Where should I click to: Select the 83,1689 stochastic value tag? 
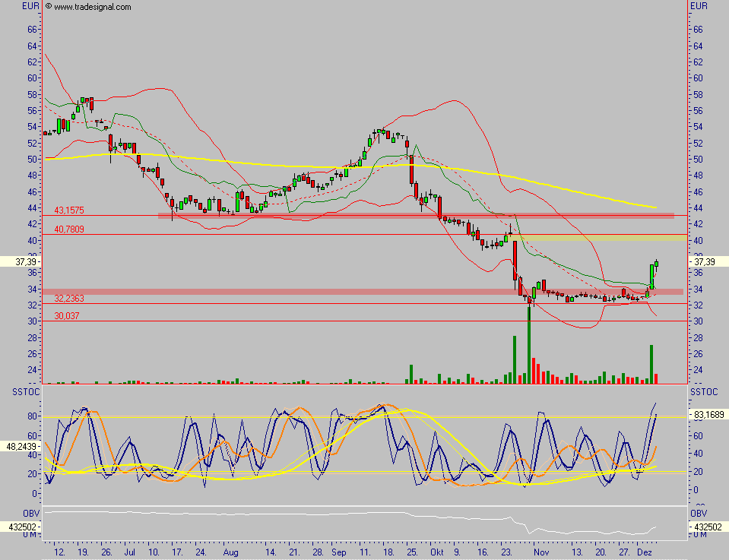[x=707, y=414]
